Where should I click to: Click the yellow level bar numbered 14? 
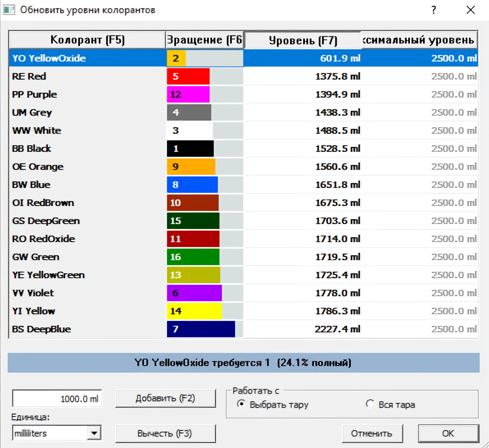[x=194, y=311]
